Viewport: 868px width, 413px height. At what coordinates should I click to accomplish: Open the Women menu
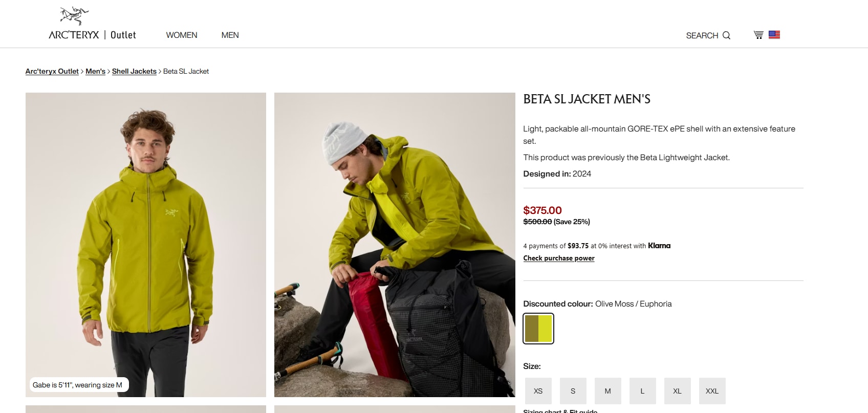click(x=182, y=35)
